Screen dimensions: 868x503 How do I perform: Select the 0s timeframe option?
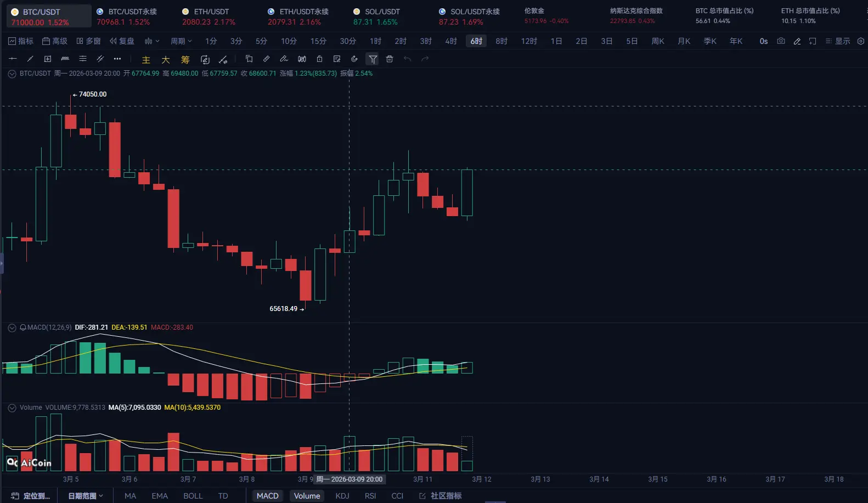pyautogui.click(x=764, y=41)
